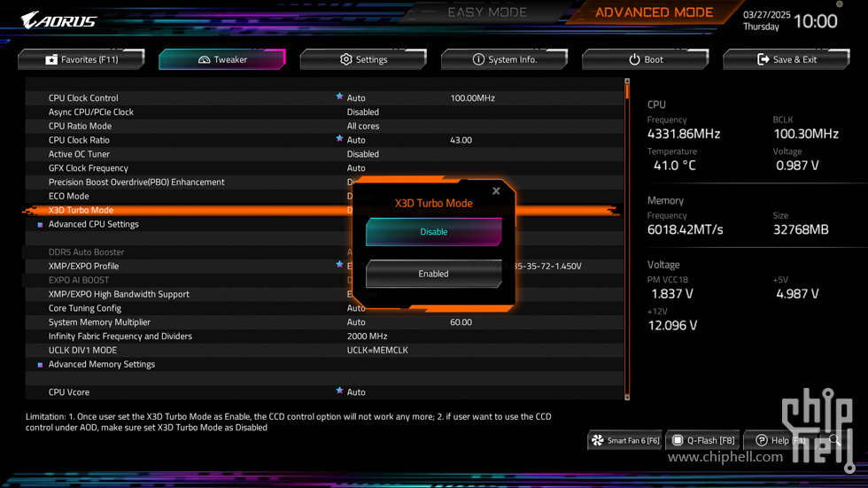
Task: Choose Enabled in X3D Turbo Mode popup
Action: 433,274
